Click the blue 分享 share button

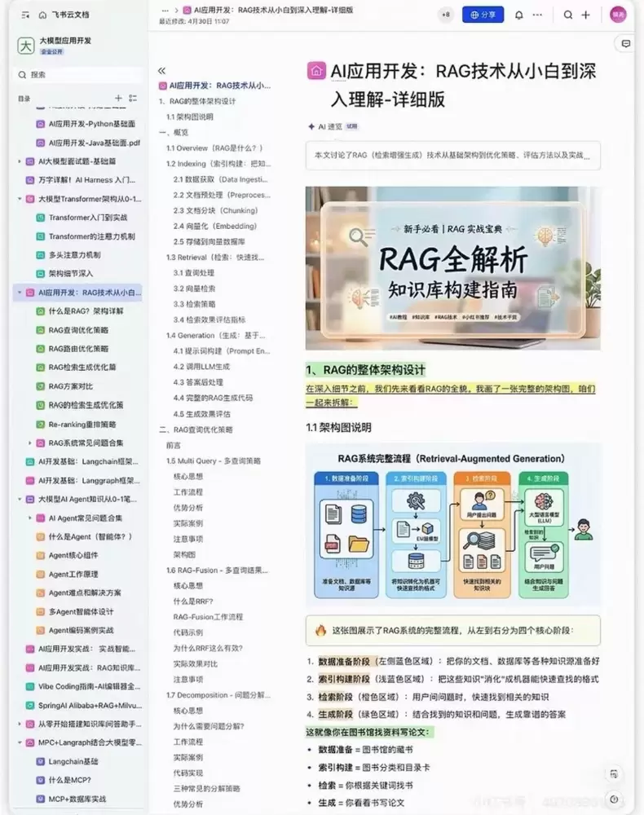(x=483, y=15)
